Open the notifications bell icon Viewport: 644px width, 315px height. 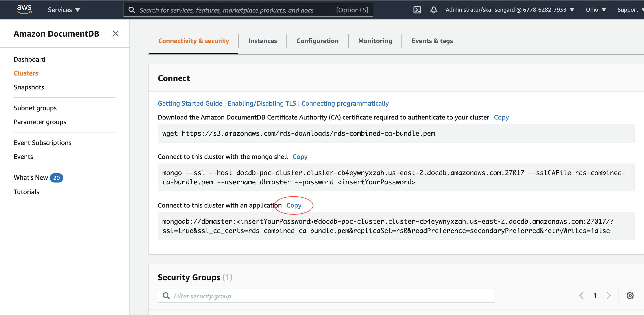click(434, 10)
